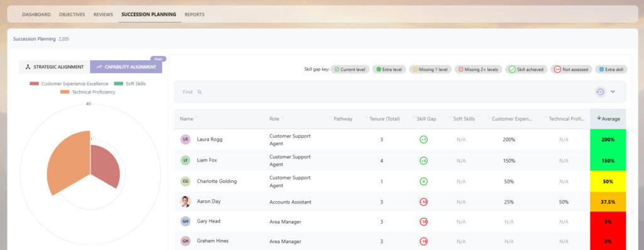The height and width of the screenshot is (250, 644).
Task: Click the Not assessed key chip
Action: 571,69
